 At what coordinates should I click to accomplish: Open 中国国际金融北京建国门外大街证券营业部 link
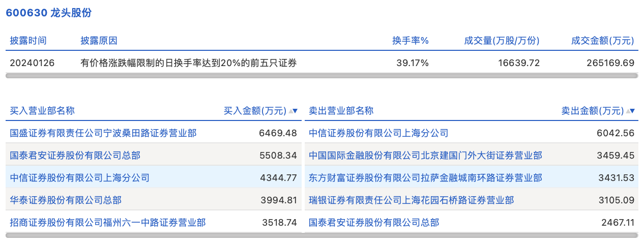click(x=425, y=156)
